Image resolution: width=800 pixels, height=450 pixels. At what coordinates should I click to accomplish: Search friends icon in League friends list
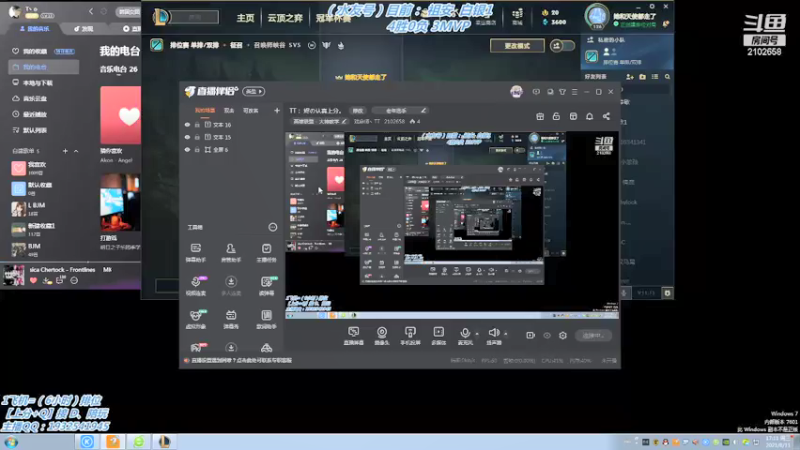click(667, 77)
